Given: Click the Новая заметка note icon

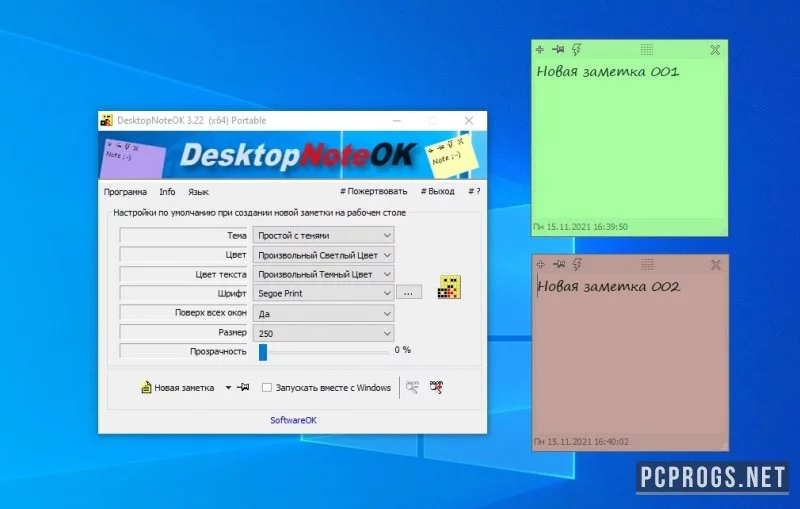Looking at the screenshot, I should coord(146,388).
